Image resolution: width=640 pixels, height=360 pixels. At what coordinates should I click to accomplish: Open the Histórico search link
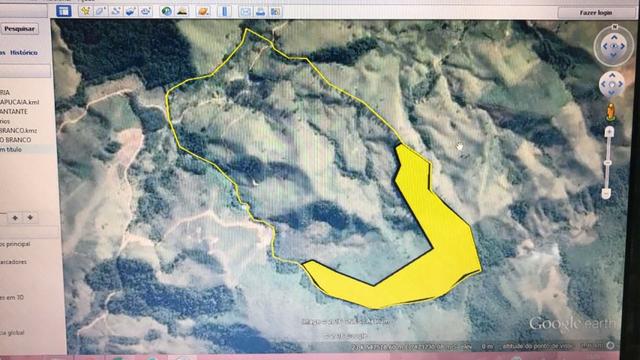click(24, 53)
